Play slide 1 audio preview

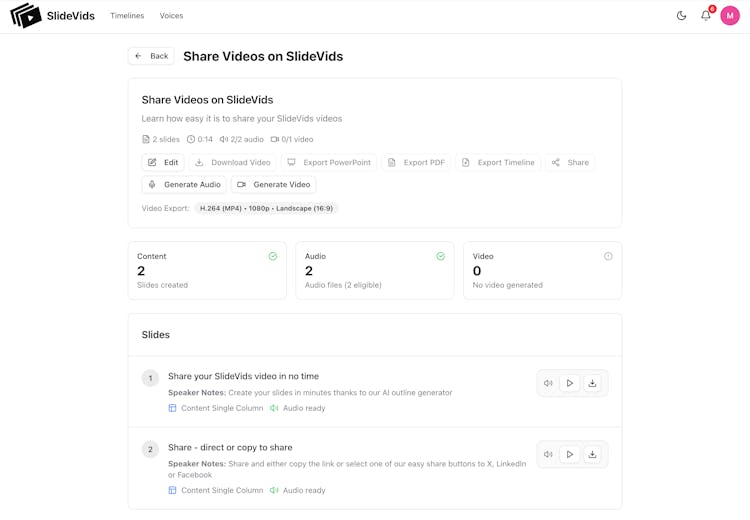pyautogui.click(x=570, y=383)
